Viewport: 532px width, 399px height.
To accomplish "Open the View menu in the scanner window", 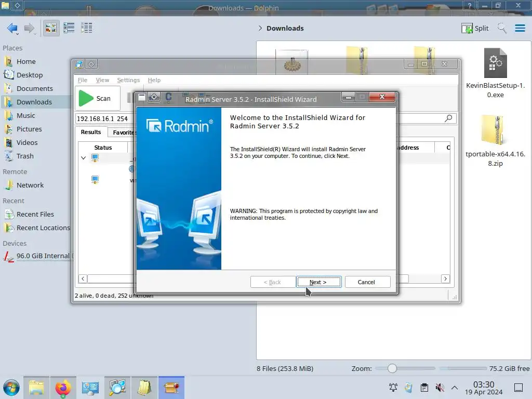I will pyautogui.click(x=102, y=80).
